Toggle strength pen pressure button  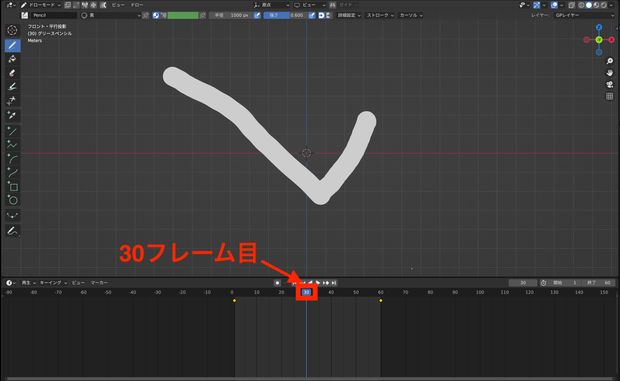coord(312,15)
